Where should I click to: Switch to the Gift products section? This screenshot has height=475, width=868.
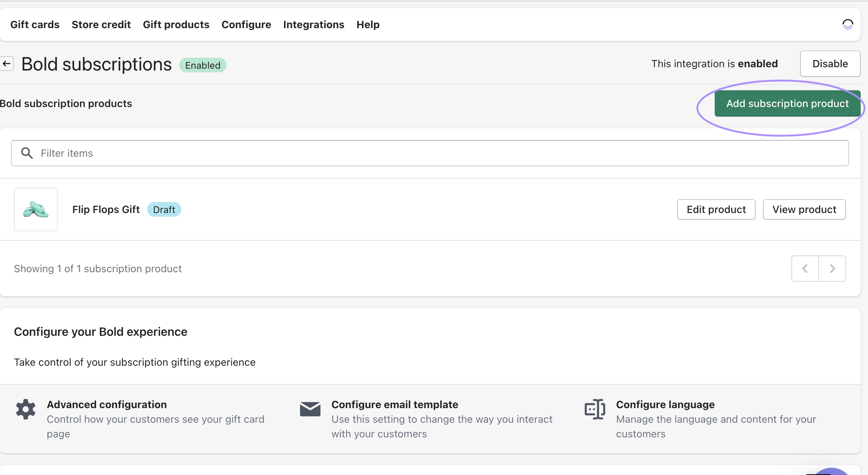pyautogui.click(x=176, y=24)
